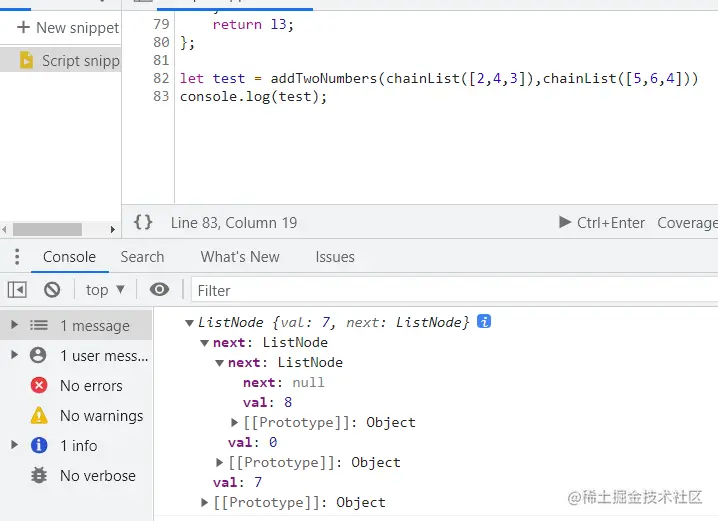
Task: Click the right arrow of snippets scrollbar
Action: click(x=113, y=229)
